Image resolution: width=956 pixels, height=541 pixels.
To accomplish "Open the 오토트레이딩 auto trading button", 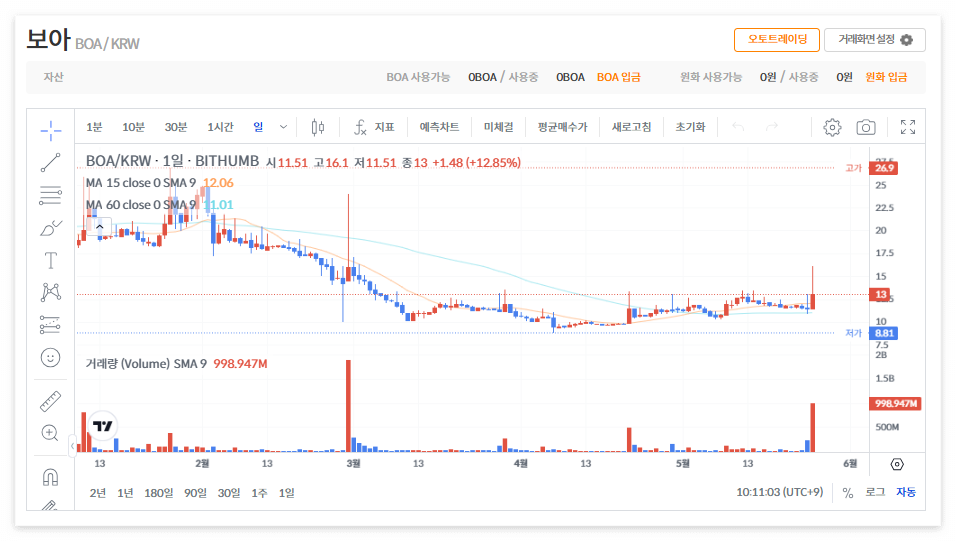I will pyautogui.click(x=777, y=40).
